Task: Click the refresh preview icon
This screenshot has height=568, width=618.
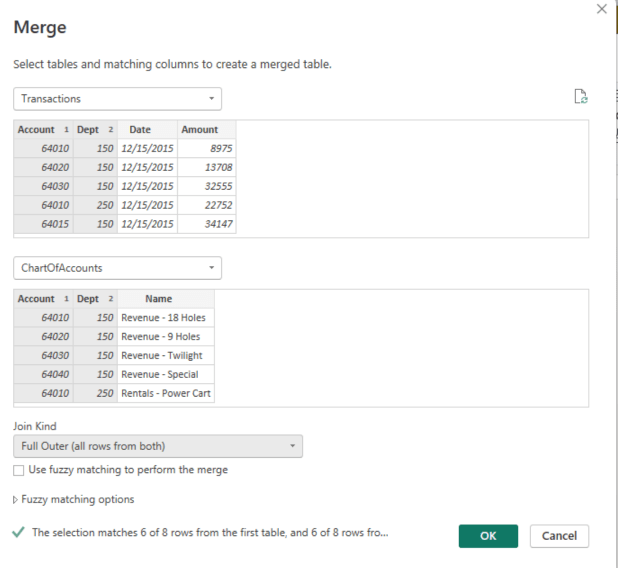Action: point(580,97)
